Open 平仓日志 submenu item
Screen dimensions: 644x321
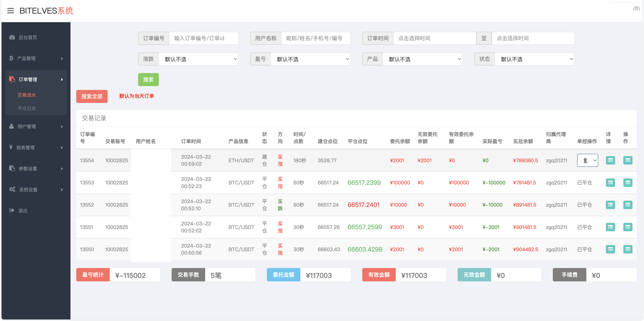[27, 108]
